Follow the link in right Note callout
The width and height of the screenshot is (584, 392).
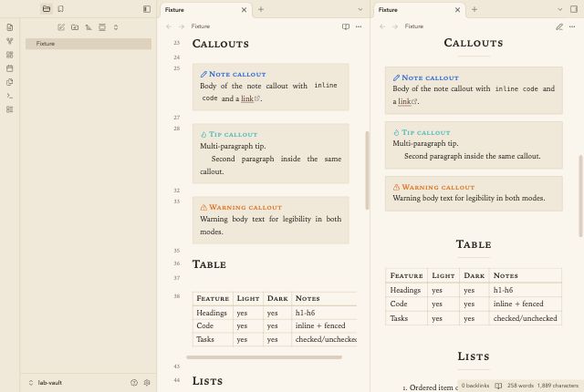pyautogui.click(x=404, y=101)
